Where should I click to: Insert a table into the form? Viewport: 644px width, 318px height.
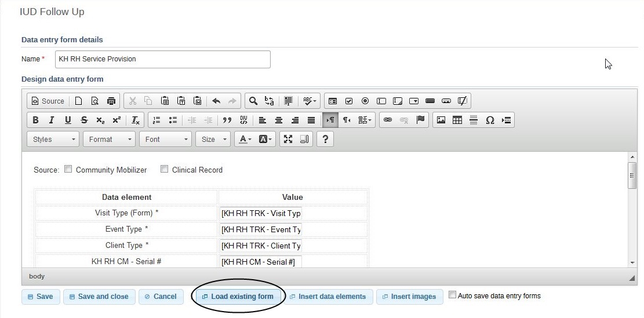pos(457,120)
